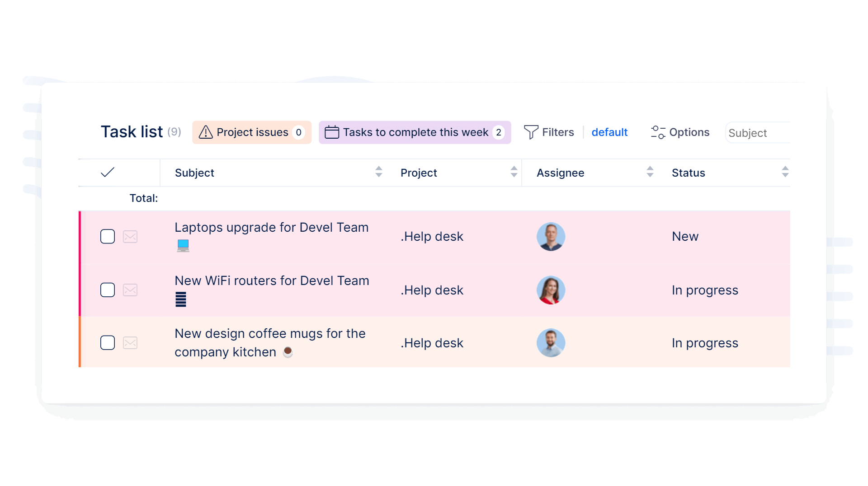The image size is (868, 486).
Task: Click calendar icon in Tasks this week
Action: 332,132
